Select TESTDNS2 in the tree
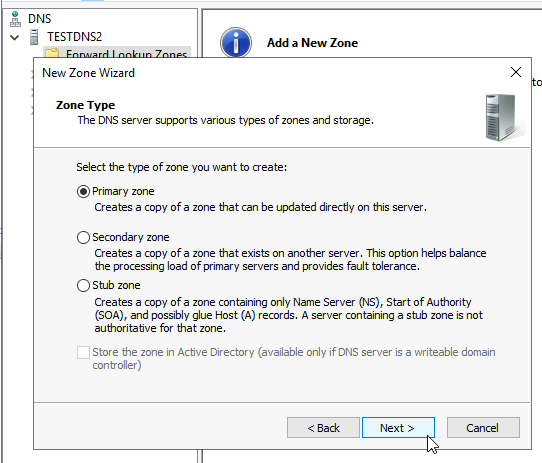The width and height of the screenshot is (542, 463). point(74,37)
